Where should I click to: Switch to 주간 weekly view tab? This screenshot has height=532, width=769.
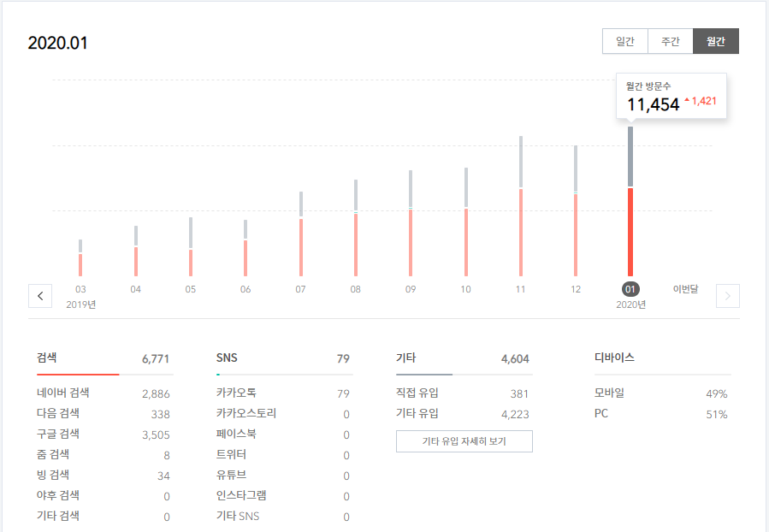[x=671, y=41]
